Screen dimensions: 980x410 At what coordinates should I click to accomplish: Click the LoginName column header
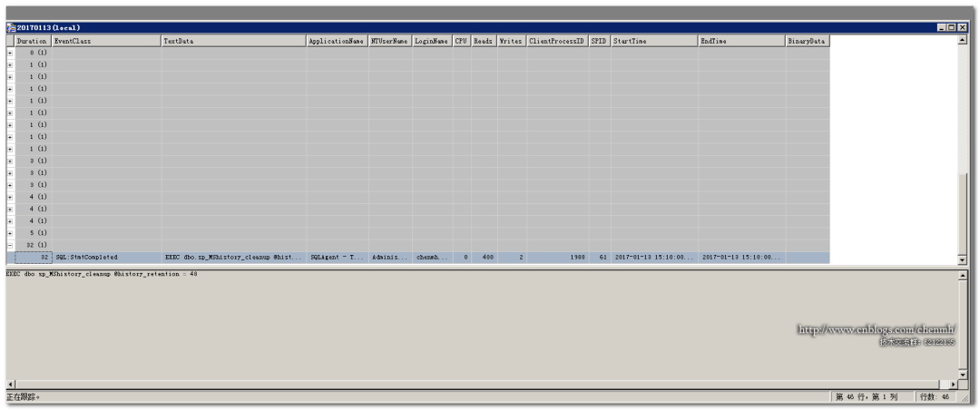click(x=433, y=41)
